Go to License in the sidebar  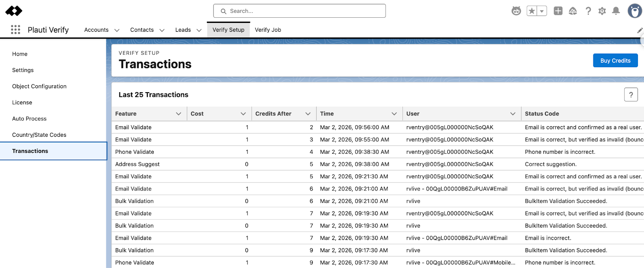22,103
